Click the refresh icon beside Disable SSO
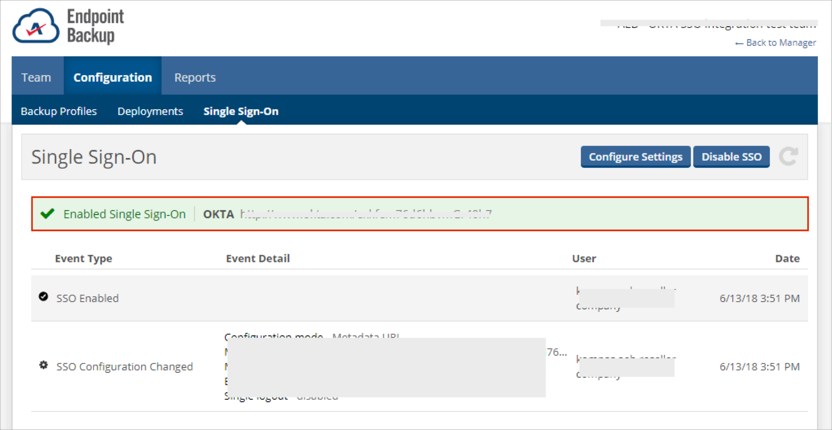Image resolution: width=832 pixels, height=430 pixels. coord(788,157)
